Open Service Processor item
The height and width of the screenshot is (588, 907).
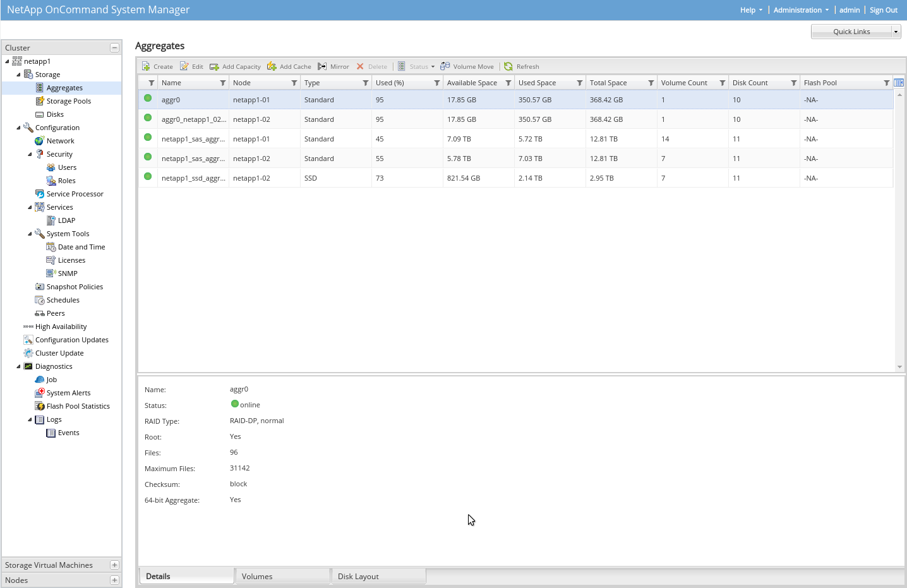75,194
